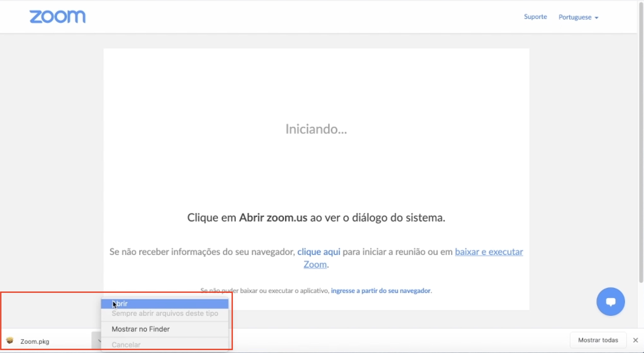Click the 'Iniciando...' text
The height and width of the screenshot is (353, 644).
(x=316, y=129)
